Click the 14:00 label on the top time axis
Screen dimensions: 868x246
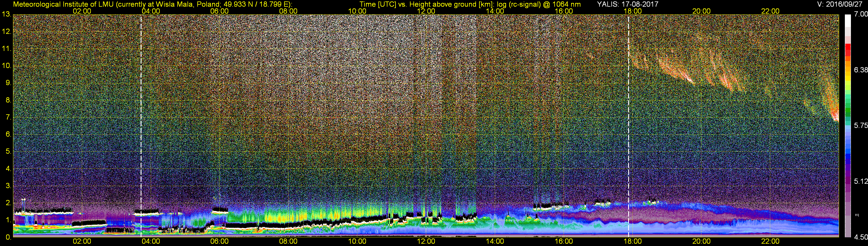[495, 11]
